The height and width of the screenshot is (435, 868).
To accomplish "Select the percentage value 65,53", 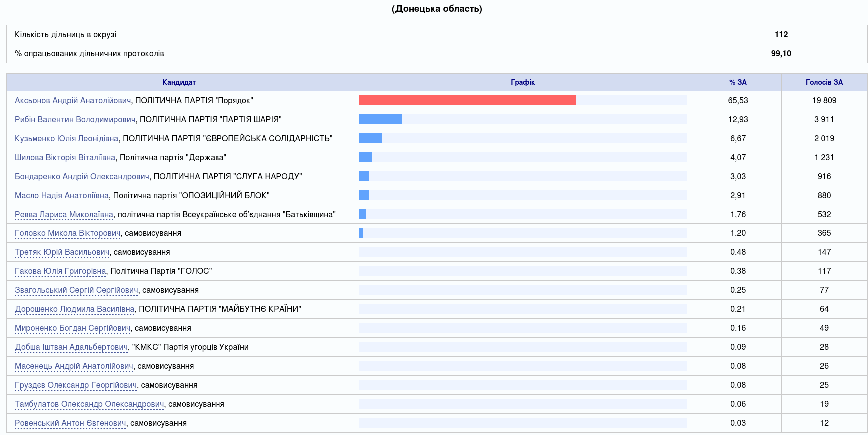I will coord(738,100).
